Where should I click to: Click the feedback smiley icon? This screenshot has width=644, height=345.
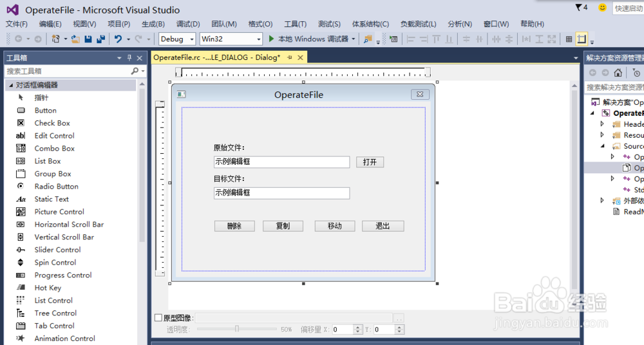pos(602,7)
